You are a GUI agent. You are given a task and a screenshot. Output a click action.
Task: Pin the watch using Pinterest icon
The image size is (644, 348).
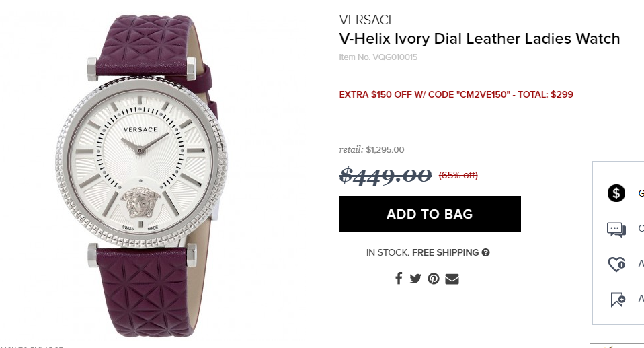click(x=434, y=279)
